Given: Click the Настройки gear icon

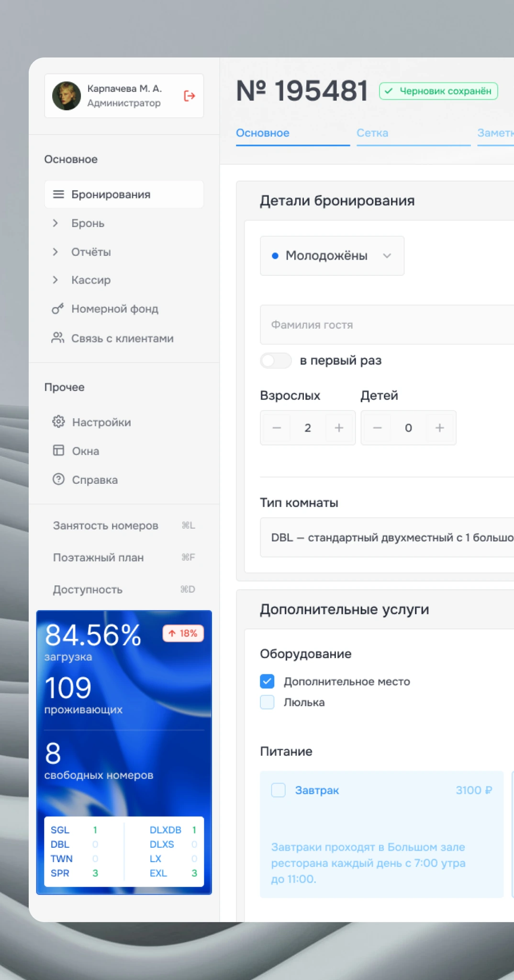Looking at the screenshot, I should pos(58,422).
